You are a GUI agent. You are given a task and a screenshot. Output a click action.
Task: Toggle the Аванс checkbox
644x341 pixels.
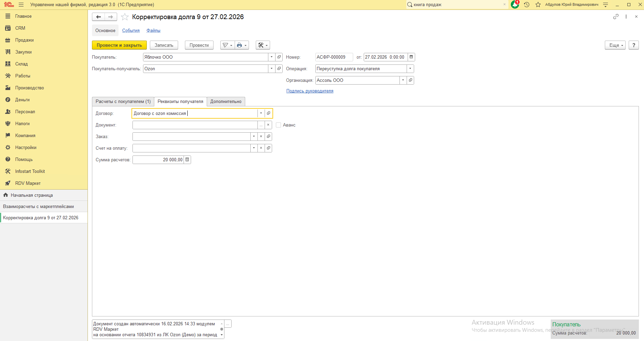(x=278, y=125)
